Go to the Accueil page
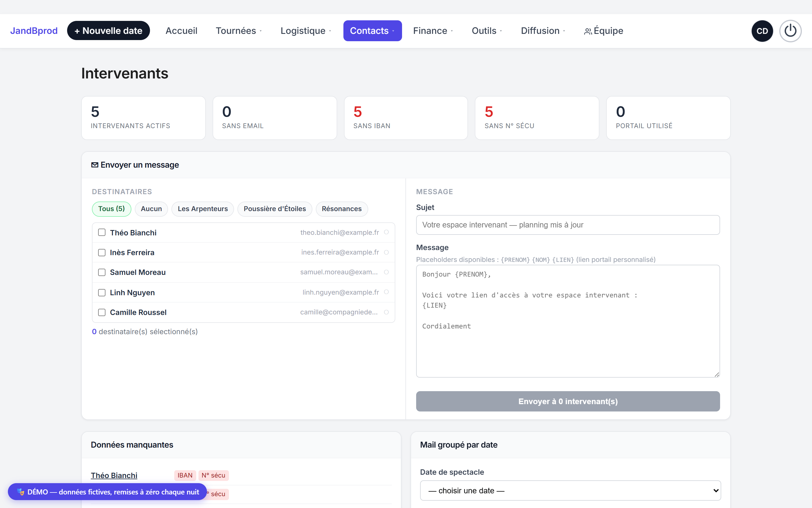 [181, 30]
